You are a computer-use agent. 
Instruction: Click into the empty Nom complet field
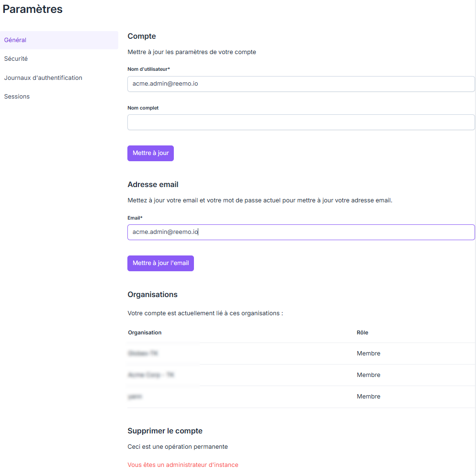301,122
